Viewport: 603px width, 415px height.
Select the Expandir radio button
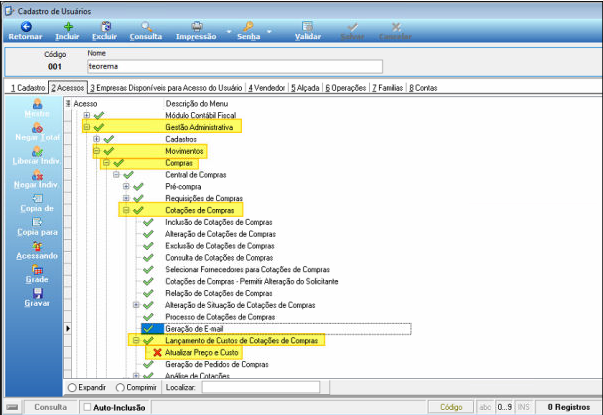coord(72,387)
